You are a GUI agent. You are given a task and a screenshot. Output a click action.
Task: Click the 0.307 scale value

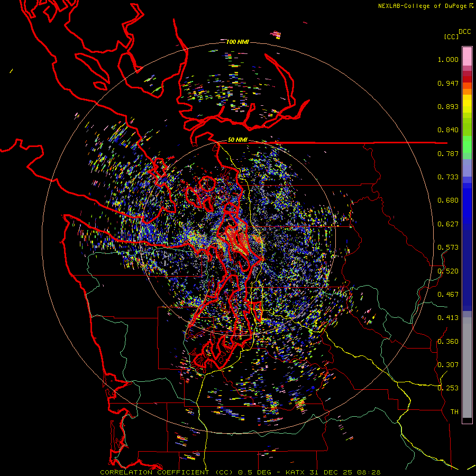[x=448, y=365]
